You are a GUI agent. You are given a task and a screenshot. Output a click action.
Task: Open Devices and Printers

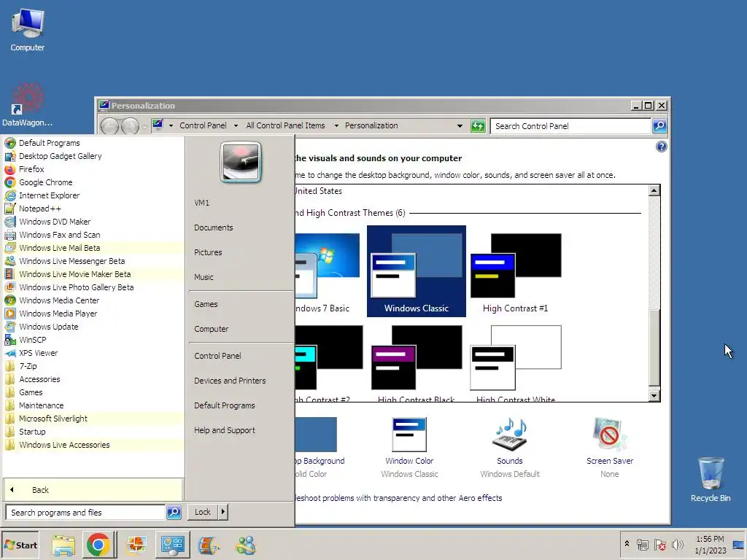(x=230, y=381)
